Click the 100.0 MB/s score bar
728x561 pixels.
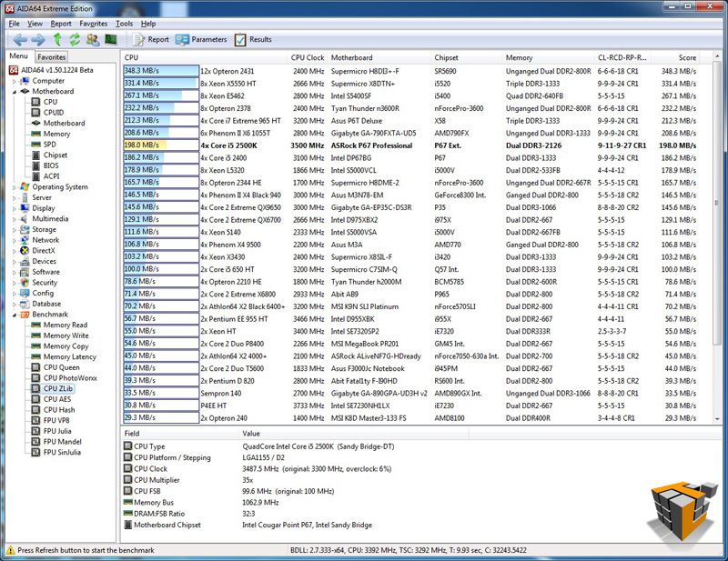click(161, 269)
